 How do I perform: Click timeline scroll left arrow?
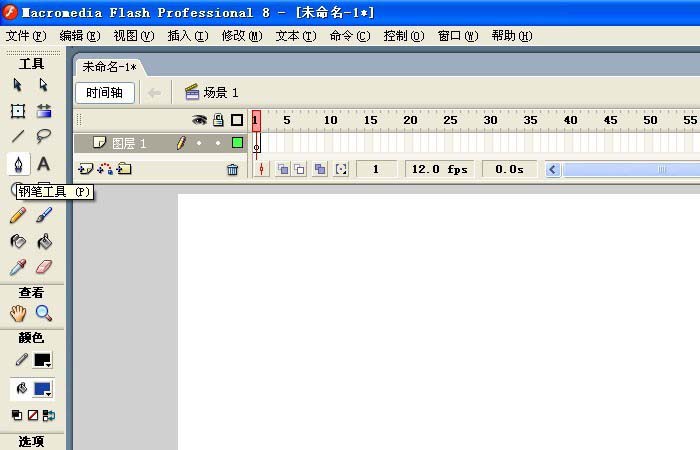(553, 170)
